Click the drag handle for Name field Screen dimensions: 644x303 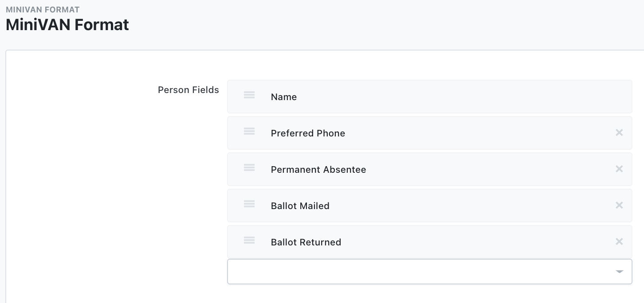coord(249,95)
